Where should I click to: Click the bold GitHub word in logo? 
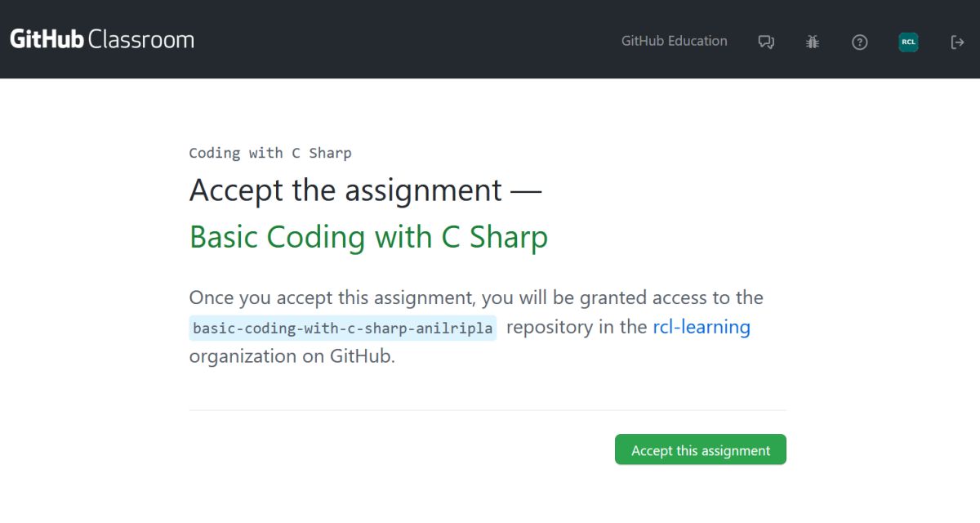coord(47,39)
